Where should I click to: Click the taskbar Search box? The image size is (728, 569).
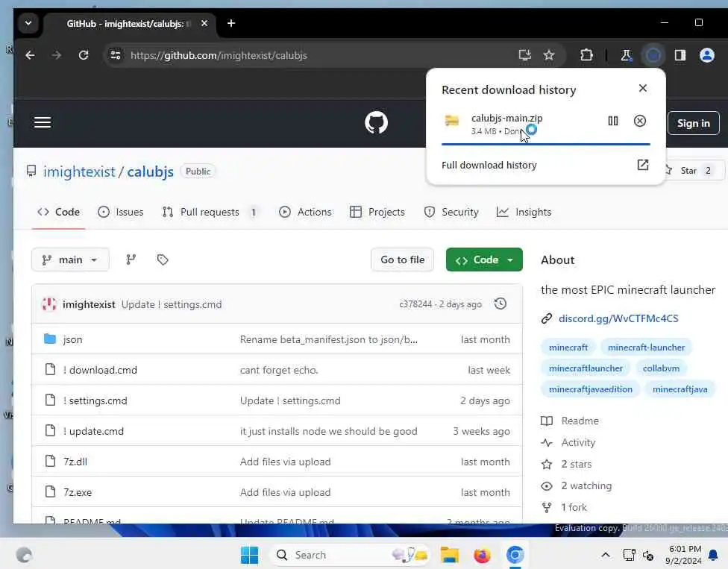tap(349, 555)
